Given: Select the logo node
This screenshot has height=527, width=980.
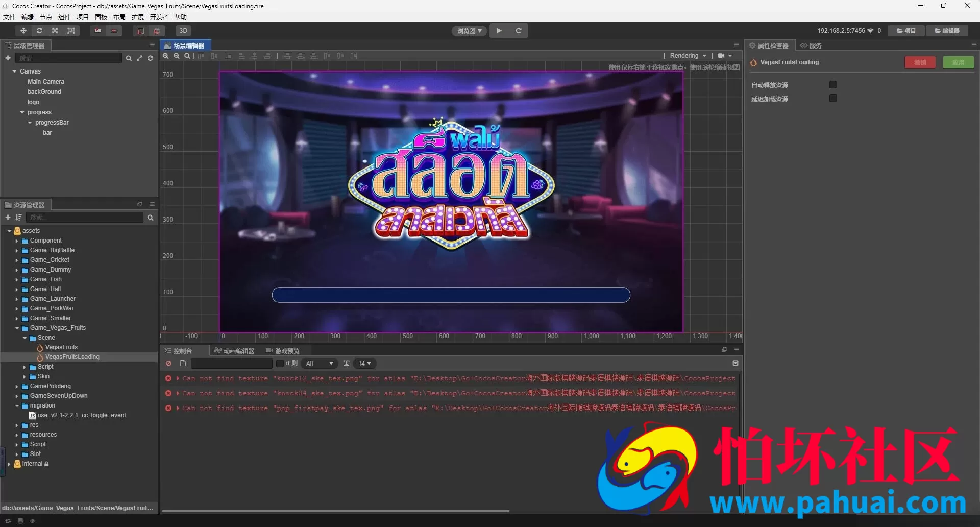Looking at the screenshot, I should [x=33, y=102].
